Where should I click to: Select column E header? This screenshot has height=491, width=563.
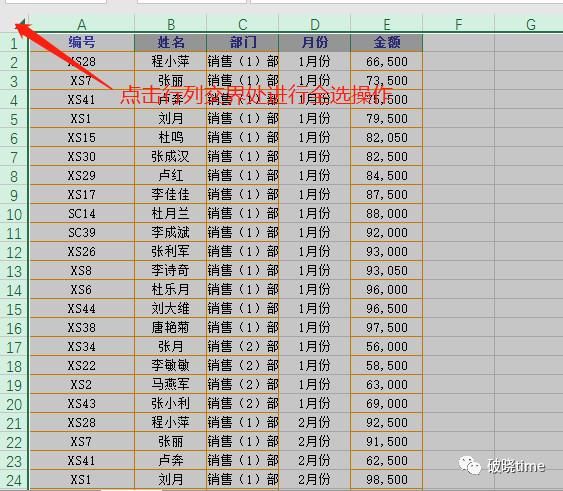[387, 24]
